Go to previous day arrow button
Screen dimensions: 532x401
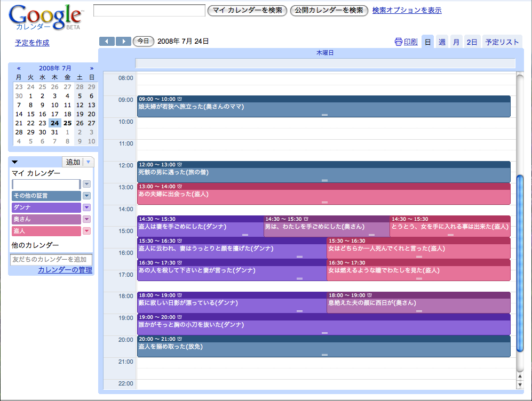pos(107,42)
